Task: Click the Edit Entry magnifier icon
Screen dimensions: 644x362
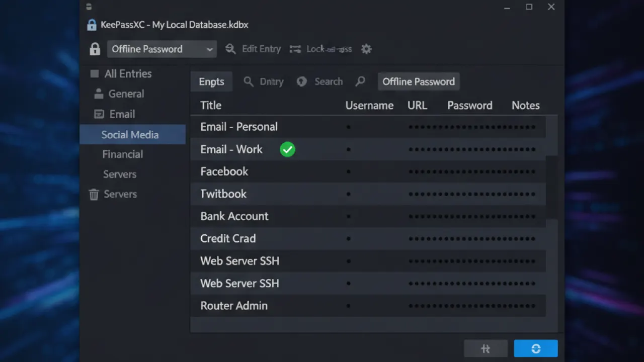Action: 230,49
